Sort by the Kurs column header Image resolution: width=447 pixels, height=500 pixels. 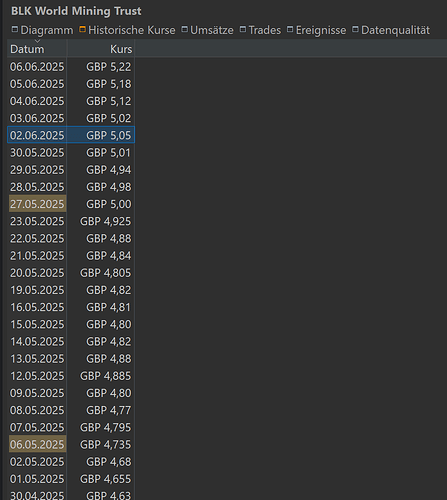click(101, 49)
